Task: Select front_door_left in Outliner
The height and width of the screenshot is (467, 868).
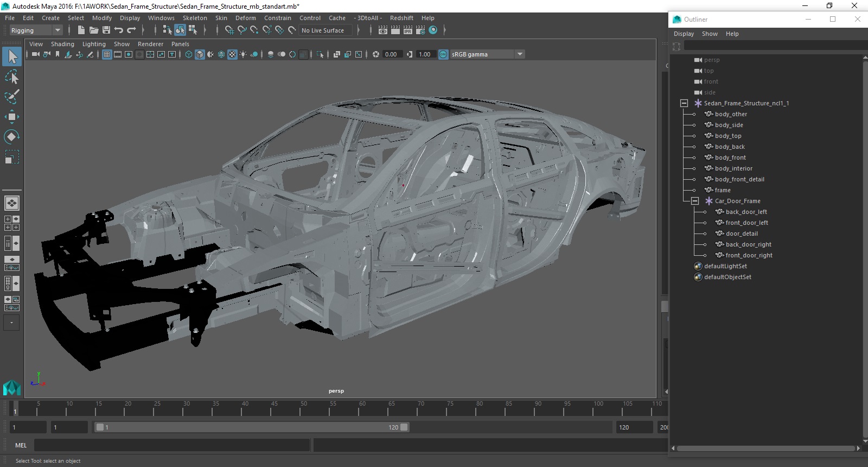Action: coord(746,223)
